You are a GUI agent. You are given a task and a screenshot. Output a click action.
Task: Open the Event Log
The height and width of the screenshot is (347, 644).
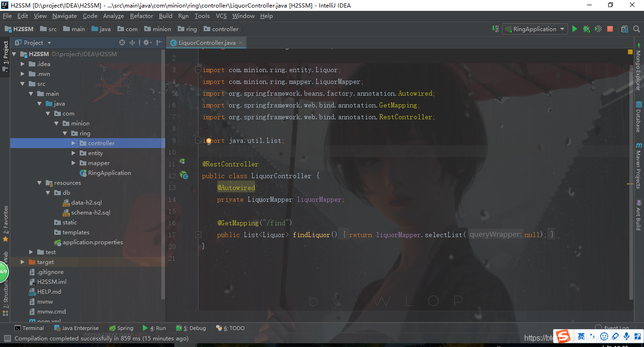612,328
